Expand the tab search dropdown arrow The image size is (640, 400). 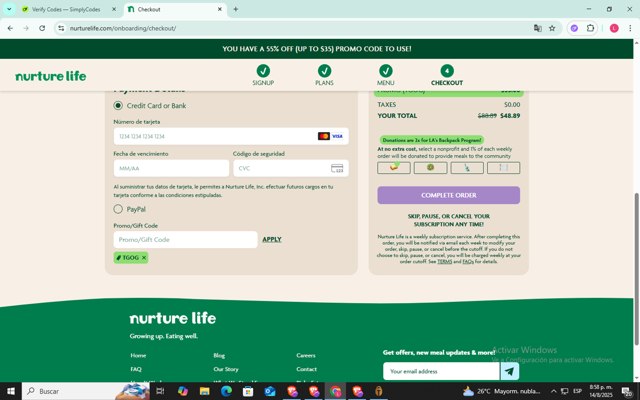coord(9,9)
